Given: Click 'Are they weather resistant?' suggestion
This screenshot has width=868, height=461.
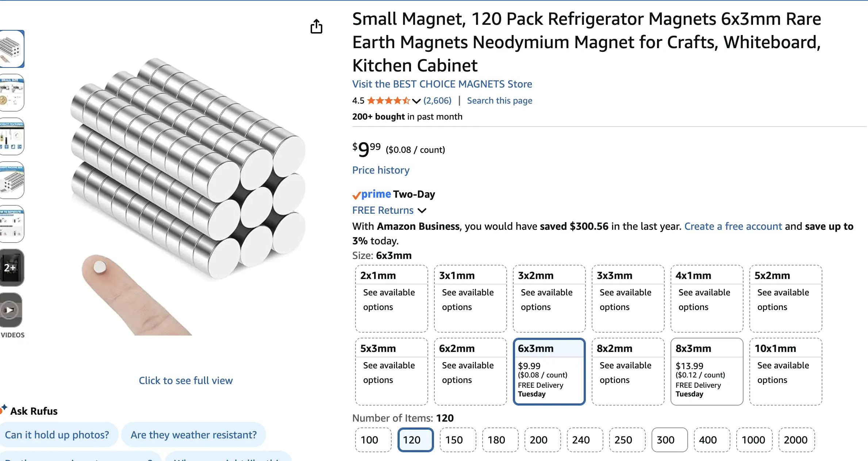Looking at the screenshot, I should [x=193, y=435].
